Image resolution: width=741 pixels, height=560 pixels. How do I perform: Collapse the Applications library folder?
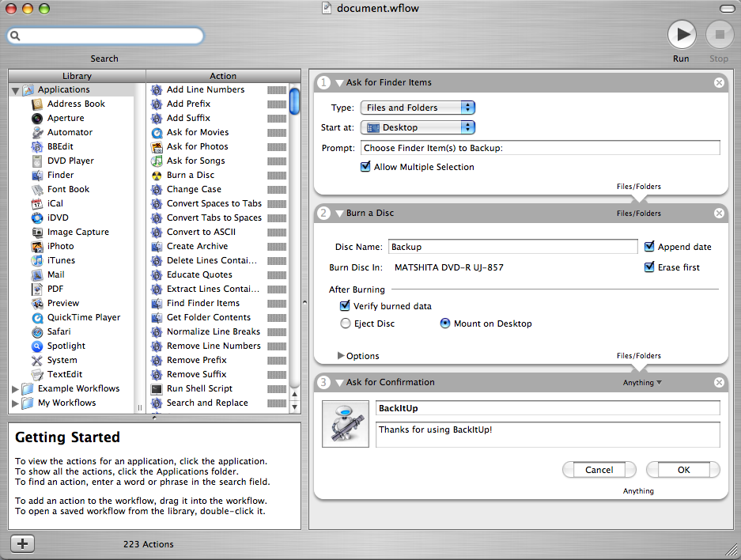click(16, 90)
